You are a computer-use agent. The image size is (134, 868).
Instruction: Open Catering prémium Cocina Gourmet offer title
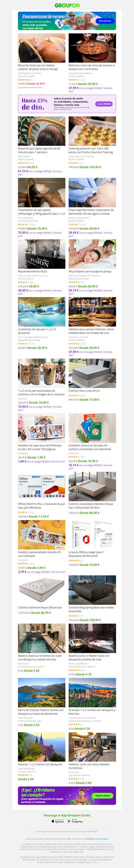91,150
